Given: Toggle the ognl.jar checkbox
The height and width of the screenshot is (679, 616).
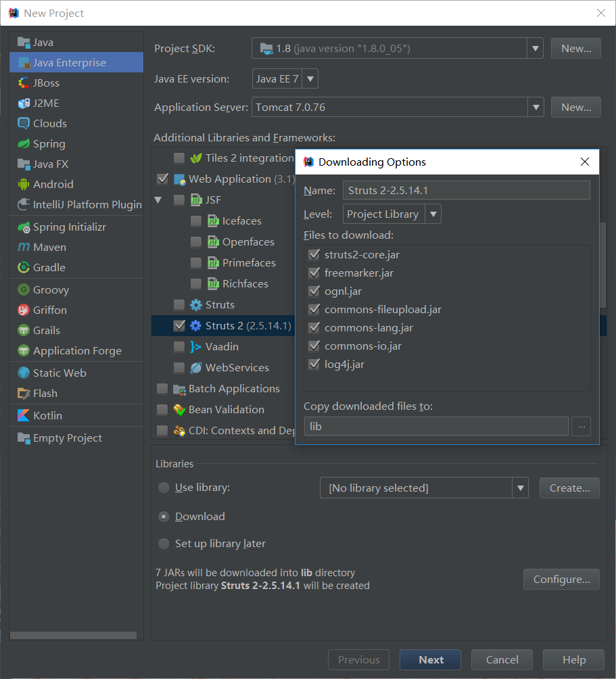Looking at the screenshot, I should [314, 291].
